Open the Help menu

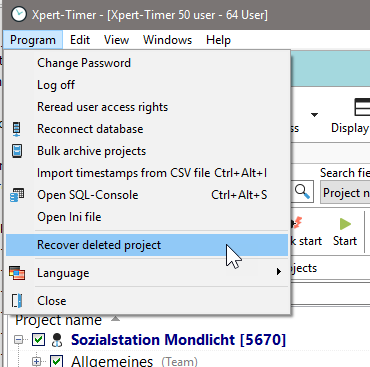click(218, 40)
